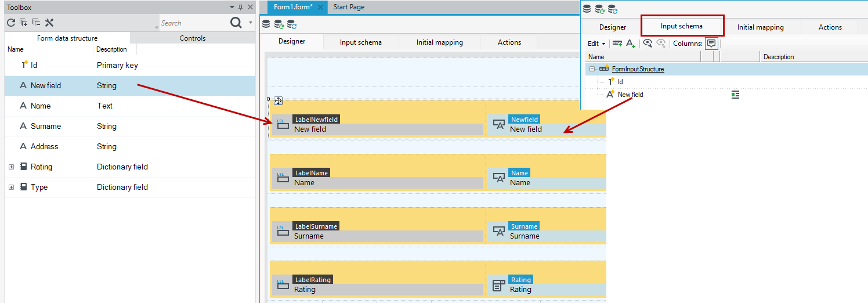Open the Initial mapping tab in the form editor

439,42
